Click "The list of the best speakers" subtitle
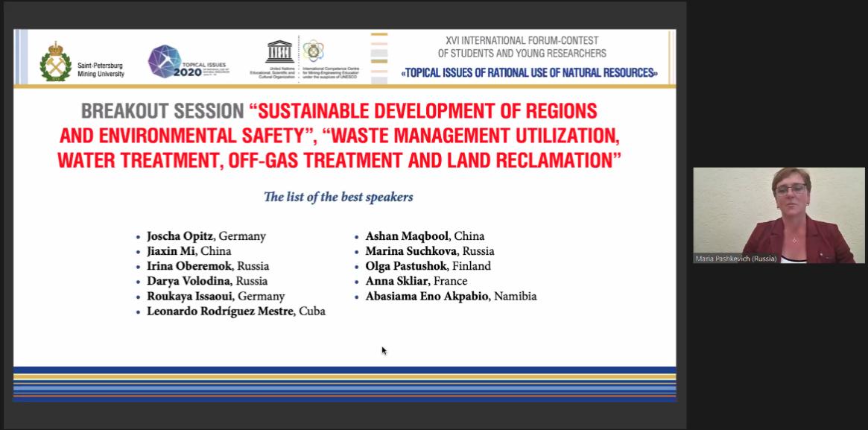 coord(338,197)
